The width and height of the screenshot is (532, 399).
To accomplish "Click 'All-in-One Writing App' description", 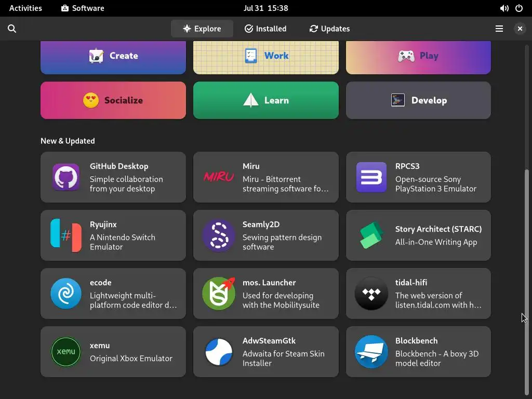I will click(x=436, y=242).
